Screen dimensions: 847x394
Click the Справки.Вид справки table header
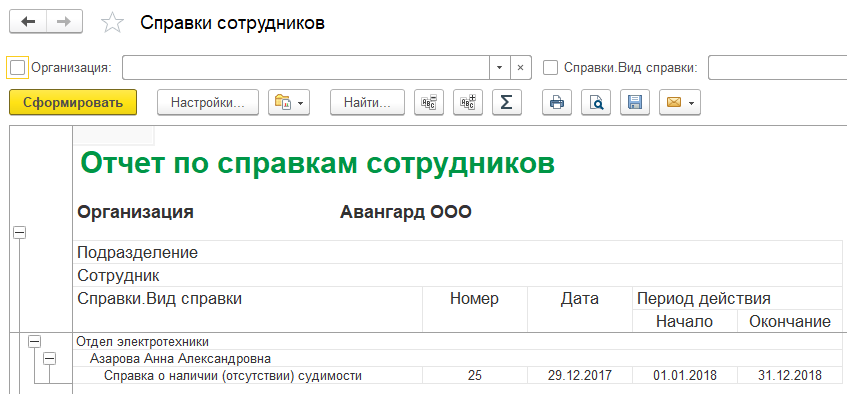247,309
